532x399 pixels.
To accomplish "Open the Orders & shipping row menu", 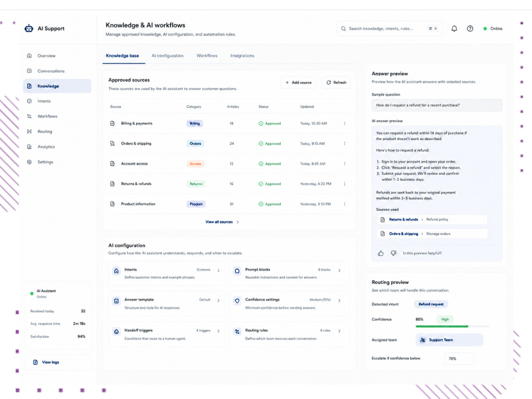I will [x=344, y=144].
